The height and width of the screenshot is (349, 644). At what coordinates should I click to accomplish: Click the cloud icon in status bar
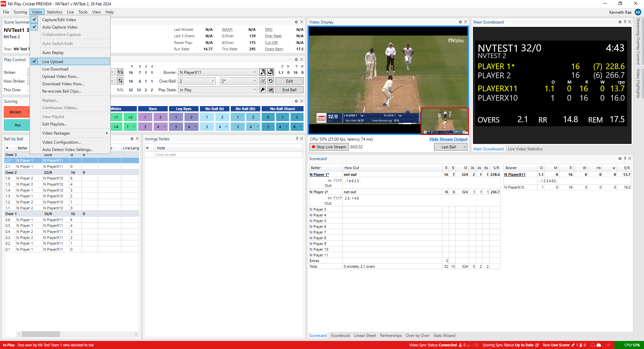point(599,345)
